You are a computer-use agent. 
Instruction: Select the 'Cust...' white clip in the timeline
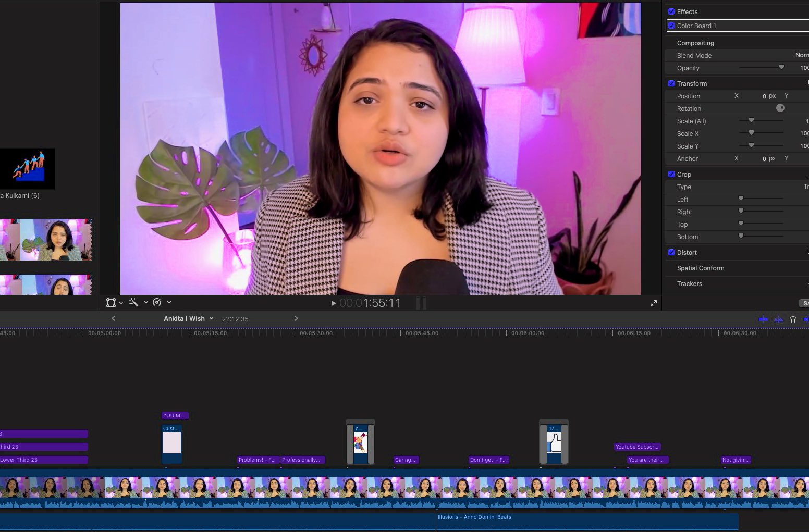(x=171, y=444)
